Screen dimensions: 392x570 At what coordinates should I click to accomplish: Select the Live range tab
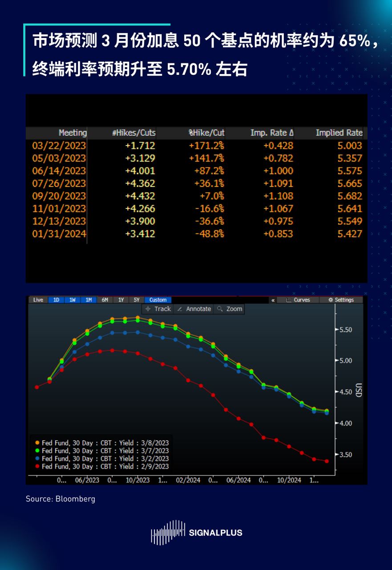(38, 300)
